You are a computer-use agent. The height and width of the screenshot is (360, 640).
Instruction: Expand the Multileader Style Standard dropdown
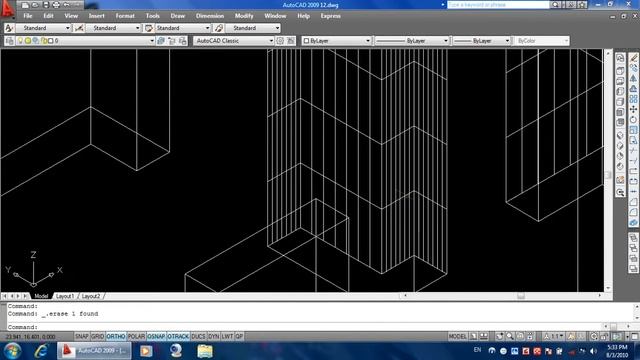click(277, 28)
